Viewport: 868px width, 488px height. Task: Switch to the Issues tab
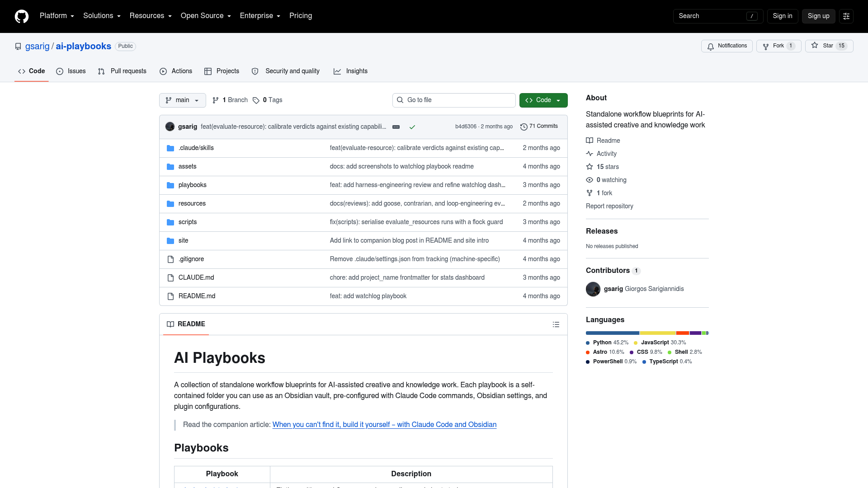pyautogui.click(x=71, y=71)
